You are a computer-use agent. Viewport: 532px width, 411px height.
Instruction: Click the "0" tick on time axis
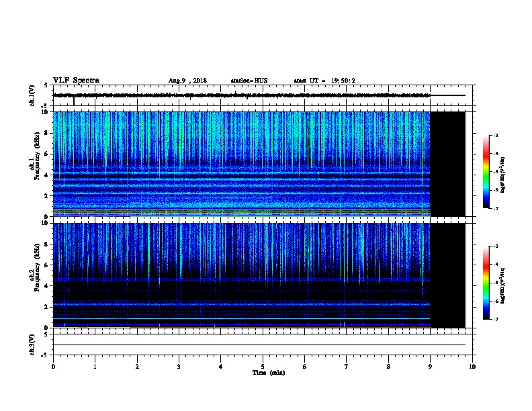coord(53,367)
